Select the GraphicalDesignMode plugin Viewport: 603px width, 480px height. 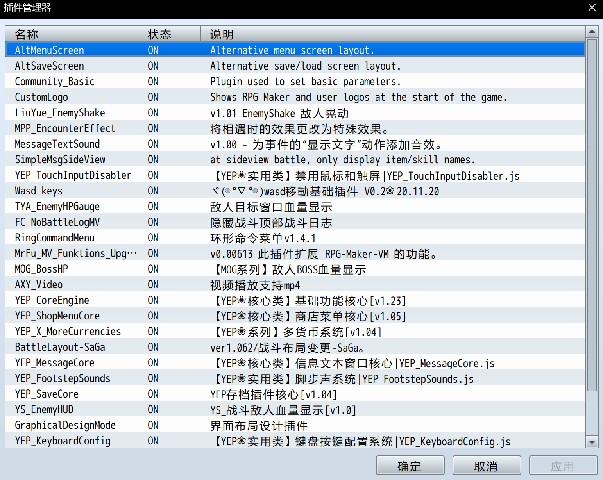[295, 425]
